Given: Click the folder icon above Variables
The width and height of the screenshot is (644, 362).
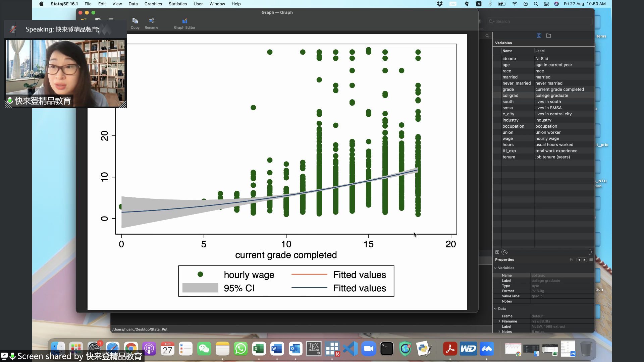Looking at the screenshot, I should click(548, 36).
